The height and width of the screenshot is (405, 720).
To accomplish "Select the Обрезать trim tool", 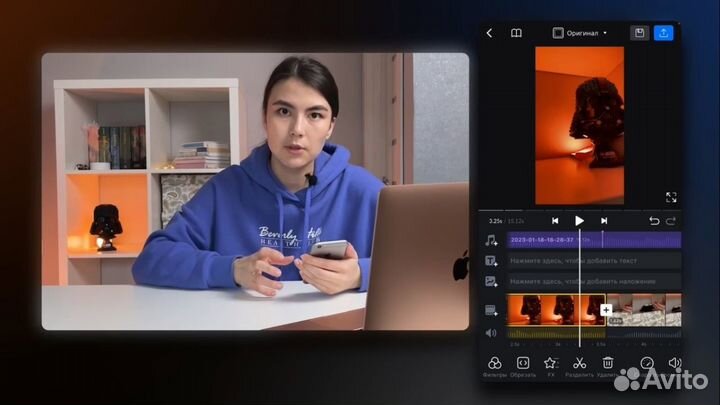I will 522,364.
